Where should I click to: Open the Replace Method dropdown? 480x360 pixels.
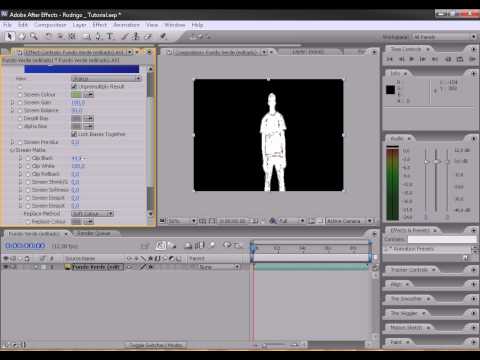(x=92, y=214)
